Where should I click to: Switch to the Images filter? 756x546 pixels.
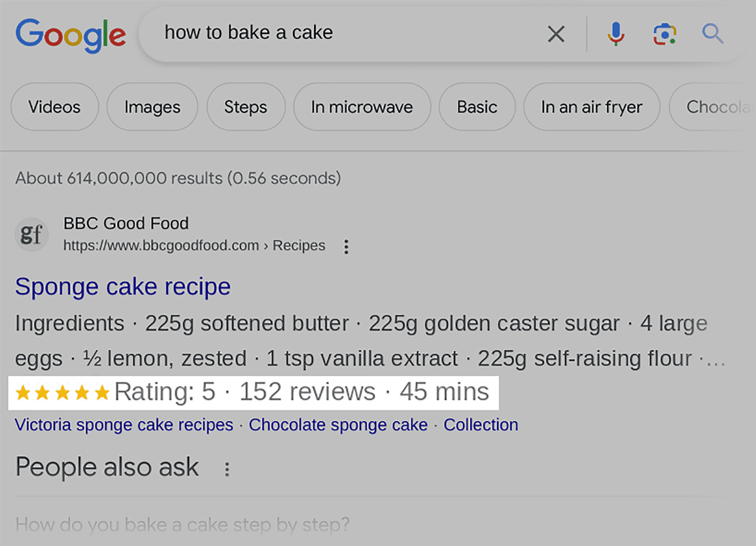pos(152,107)
